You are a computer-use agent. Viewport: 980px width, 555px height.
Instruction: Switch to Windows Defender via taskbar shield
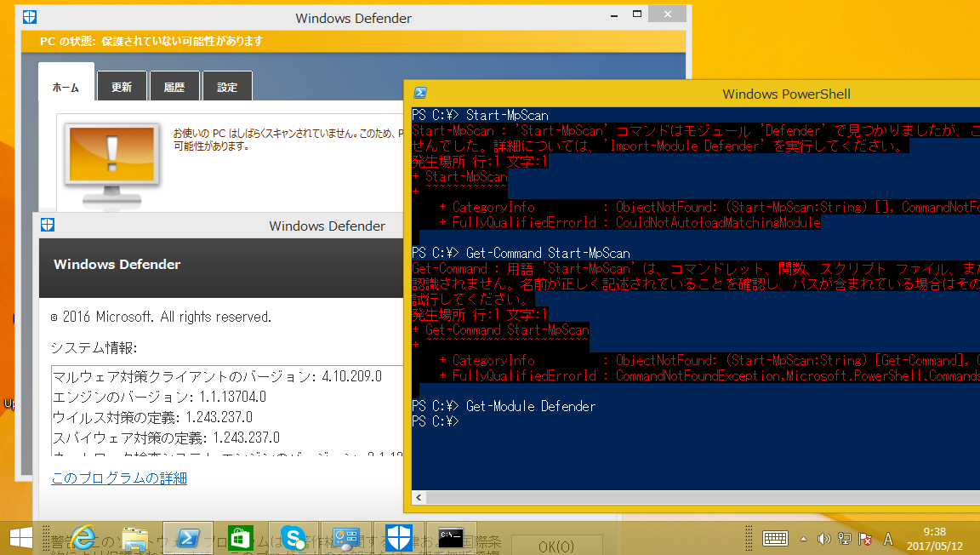[398, 538]
